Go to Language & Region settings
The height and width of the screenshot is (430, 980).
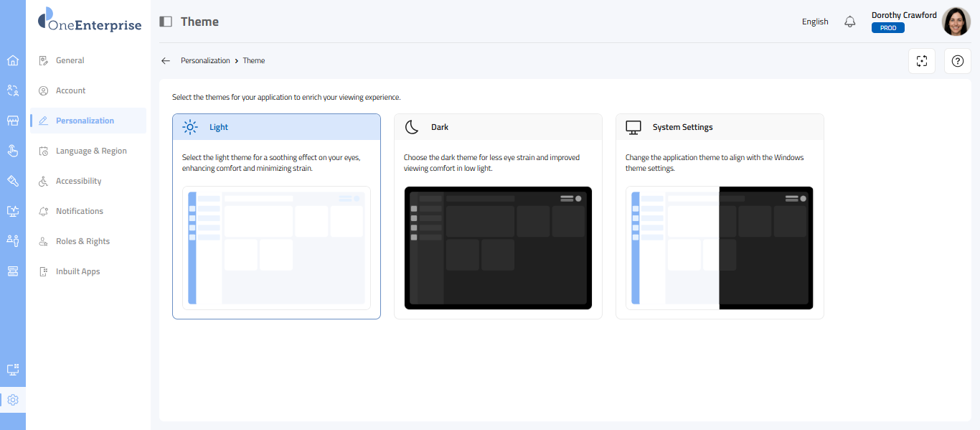91,151
